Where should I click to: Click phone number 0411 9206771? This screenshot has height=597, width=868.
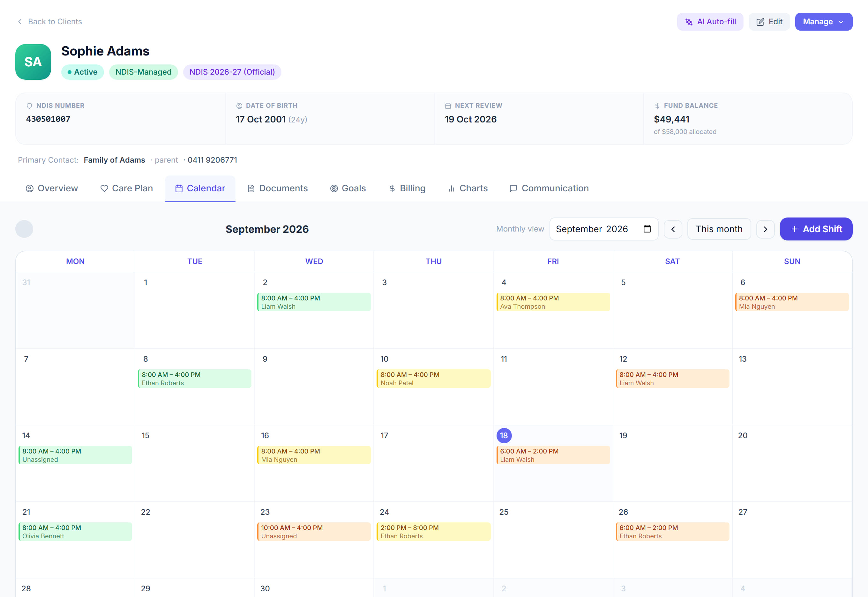tap(212, 160)
